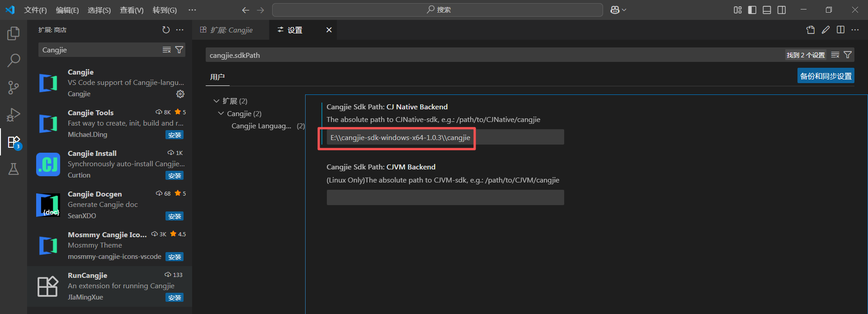Collapse the 扩展 (2) tree section

(x=217, y=101)
